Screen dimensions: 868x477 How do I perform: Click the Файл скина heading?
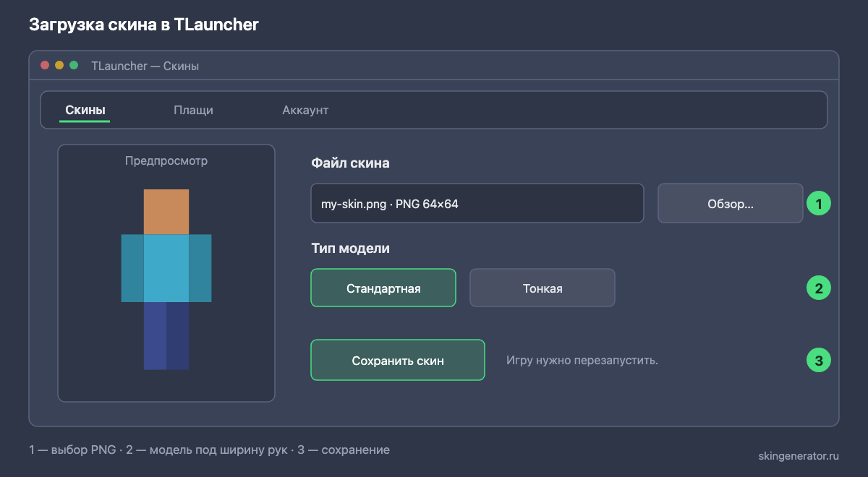point(350,163)
